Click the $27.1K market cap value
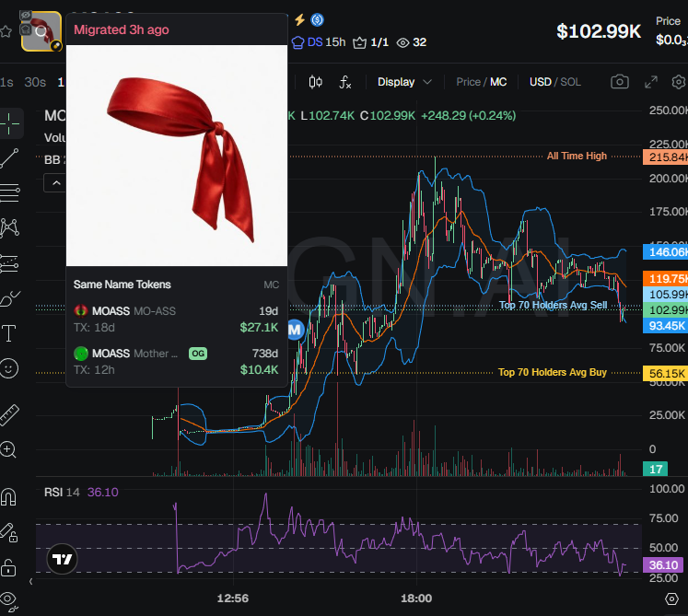 click(x=259, y=328)
